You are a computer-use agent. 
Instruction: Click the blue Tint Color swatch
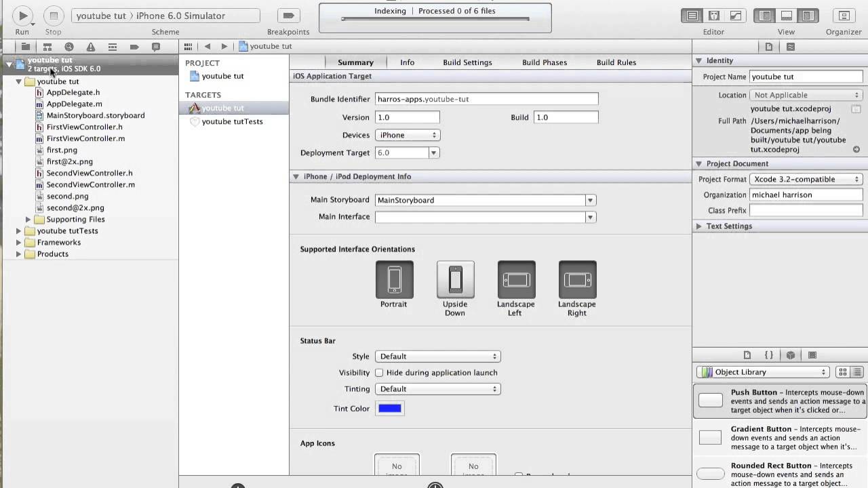tap(390, 409)
